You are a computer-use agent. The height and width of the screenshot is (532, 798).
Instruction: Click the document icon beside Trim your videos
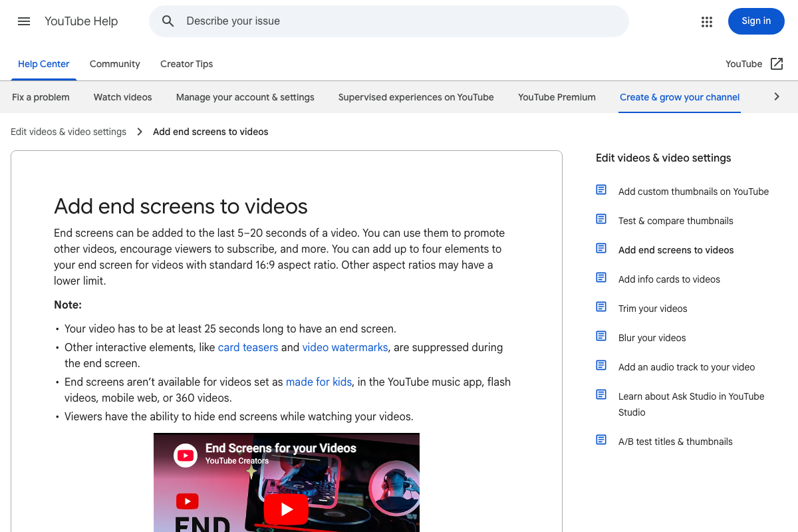[x=601, y=307]
